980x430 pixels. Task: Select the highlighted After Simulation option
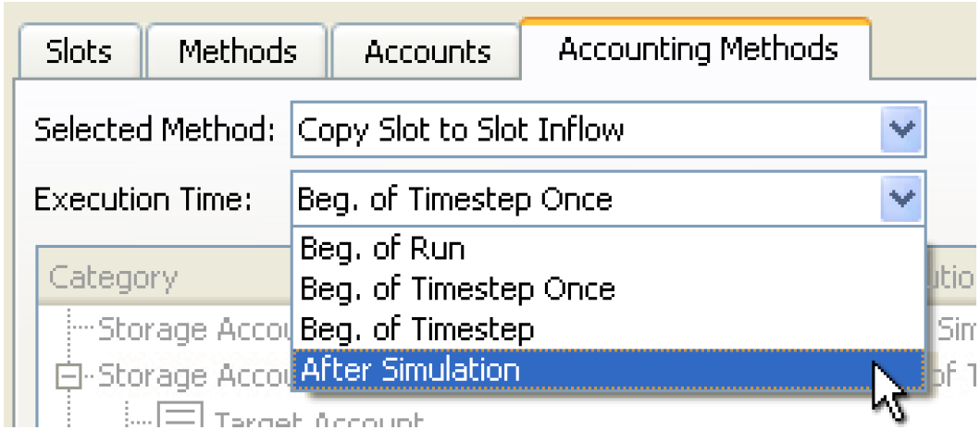pyautogui.click(x=410, y=370)
